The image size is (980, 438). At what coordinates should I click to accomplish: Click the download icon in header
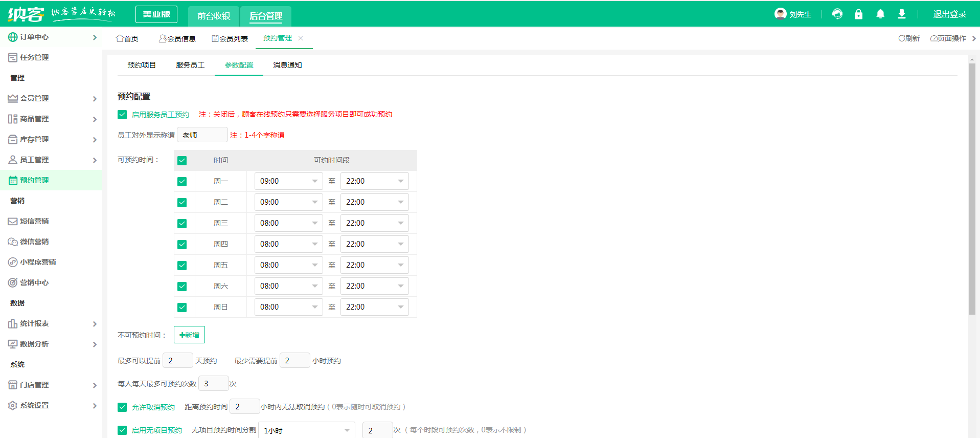click(902, 14)
